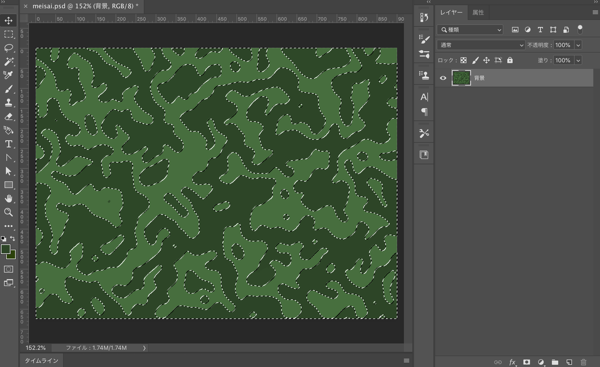
Task: Select the Rectangular Marquee tool
Action: coord(8,34)
